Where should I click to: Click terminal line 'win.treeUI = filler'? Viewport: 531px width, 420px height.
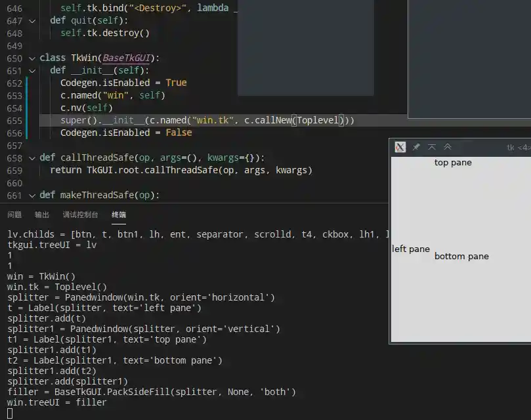coord(57,402)
